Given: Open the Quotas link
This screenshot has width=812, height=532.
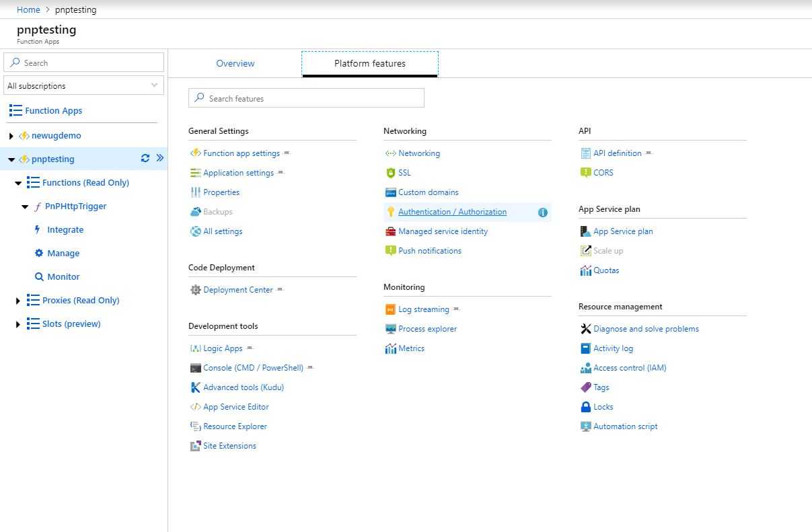Looking at the screenshot, I should pyautogui.click(x=606, y=270).
